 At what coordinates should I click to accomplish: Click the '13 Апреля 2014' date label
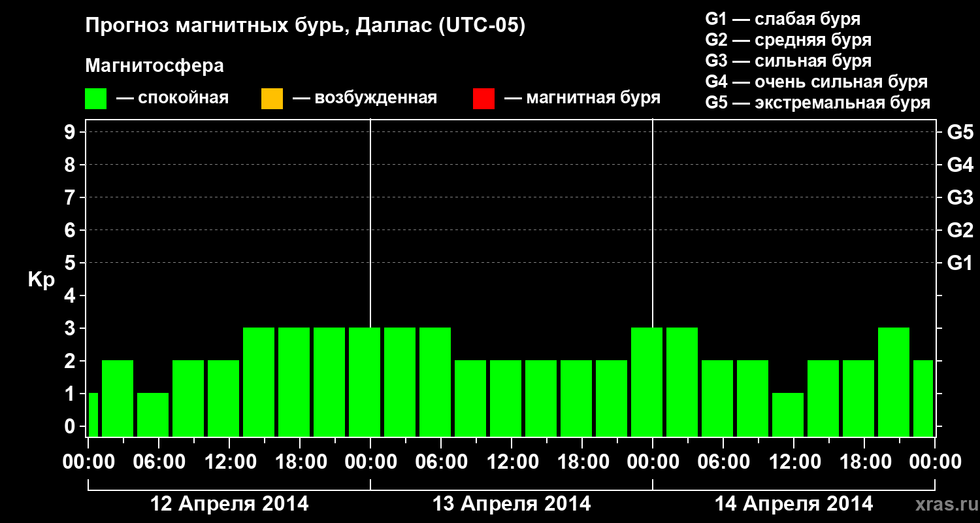click(512, 503)
